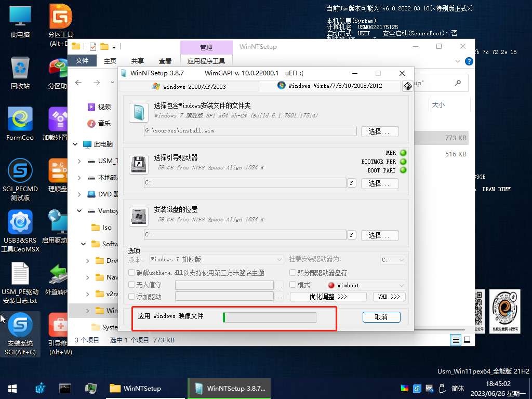
Task: Expand the 本地磁盘 tree node
Action: (x=79, y=178)
